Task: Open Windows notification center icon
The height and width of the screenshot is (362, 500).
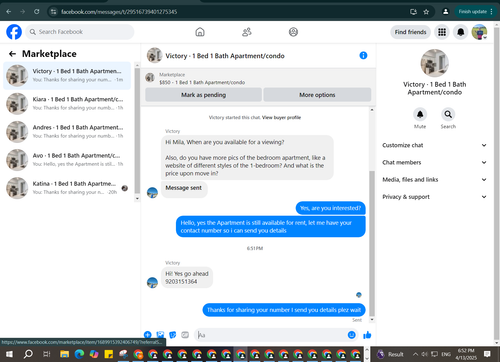Action: pos(487,354)
